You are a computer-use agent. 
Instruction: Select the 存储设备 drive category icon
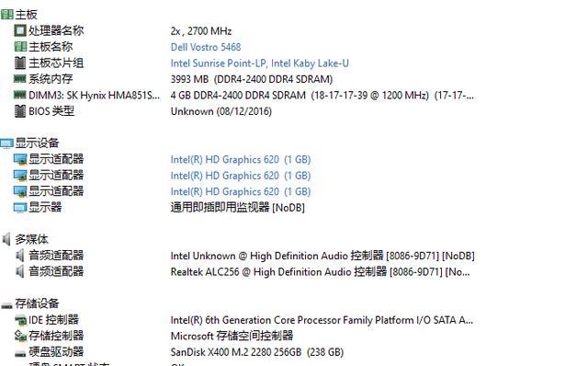pyautogui.click(x=6, y=305)
